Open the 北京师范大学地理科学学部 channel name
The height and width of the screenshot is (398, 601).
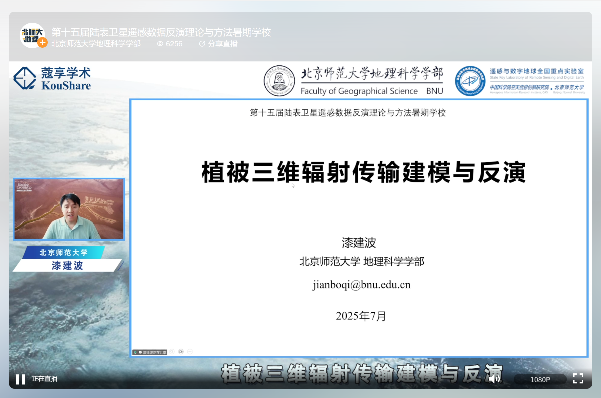tap(96, 44)
